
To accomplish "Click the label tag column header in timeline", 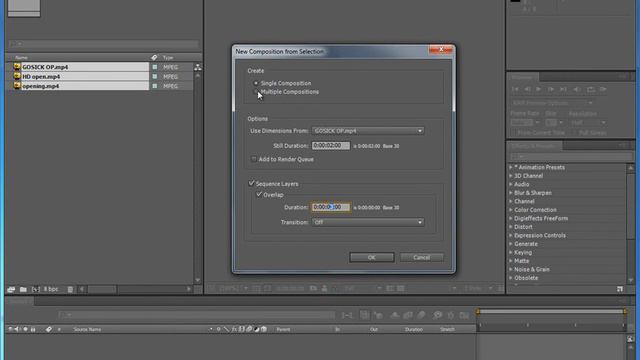I will pos(49,329).
